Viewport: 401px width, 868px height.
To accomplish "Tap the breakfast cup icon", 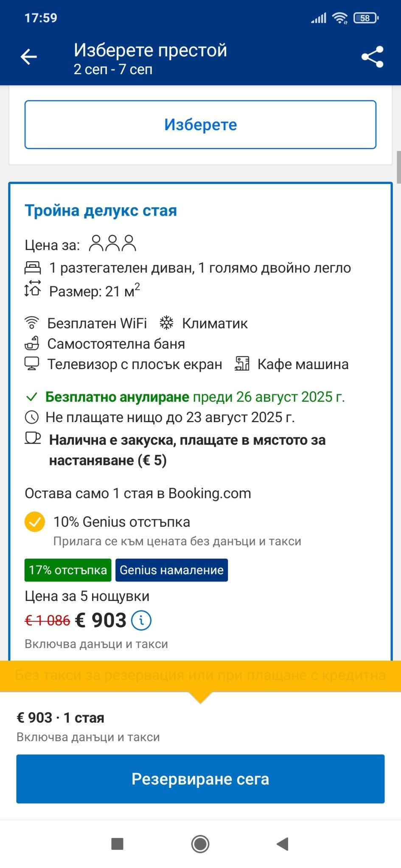I will click(33, 438).
